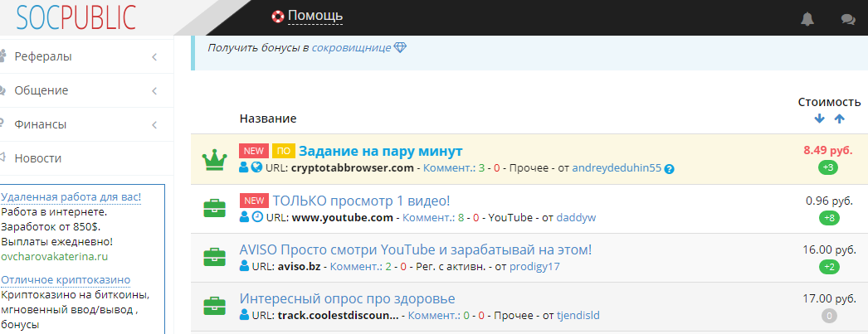The height and width of the screenshot is (334, 868).
Task: Click chevron next to Финансы
Action: [x=154, y=125]
